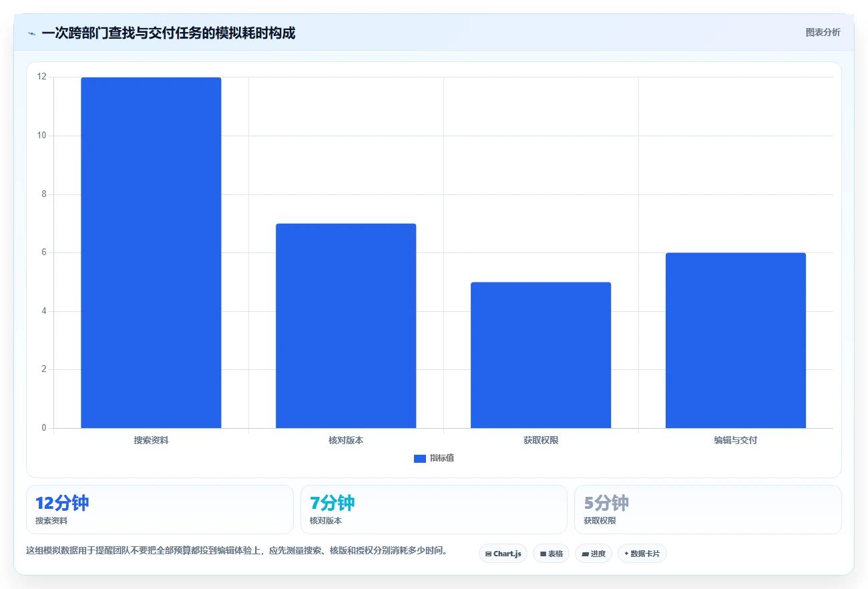Open the 5分钟 获取权限 stat card
Viewport: 868px width, 589px height.
[708, 510]
